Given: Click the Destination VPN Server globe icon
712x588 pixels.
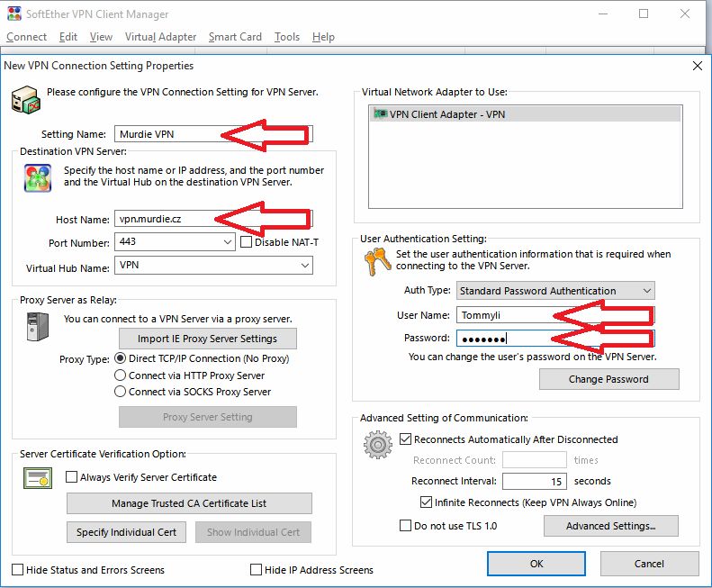Looking at the screenshot, I should click(x=38, y=178).
